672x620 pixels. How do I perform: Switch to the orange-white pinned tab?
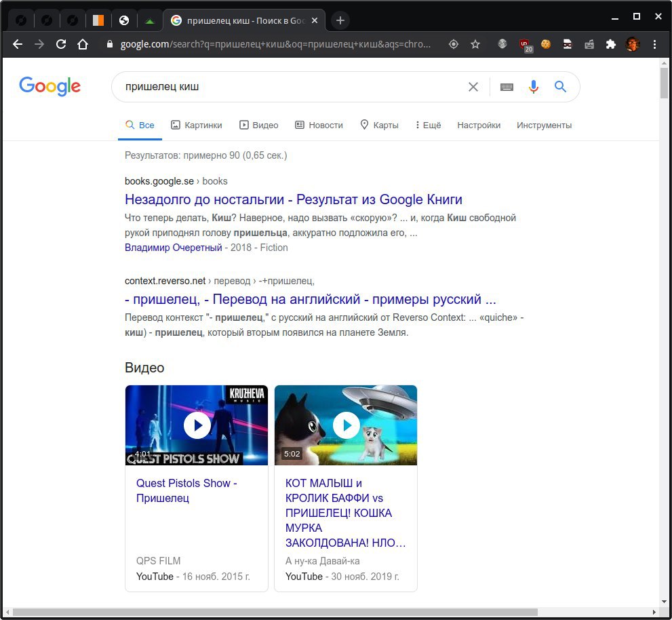(98, 20)
